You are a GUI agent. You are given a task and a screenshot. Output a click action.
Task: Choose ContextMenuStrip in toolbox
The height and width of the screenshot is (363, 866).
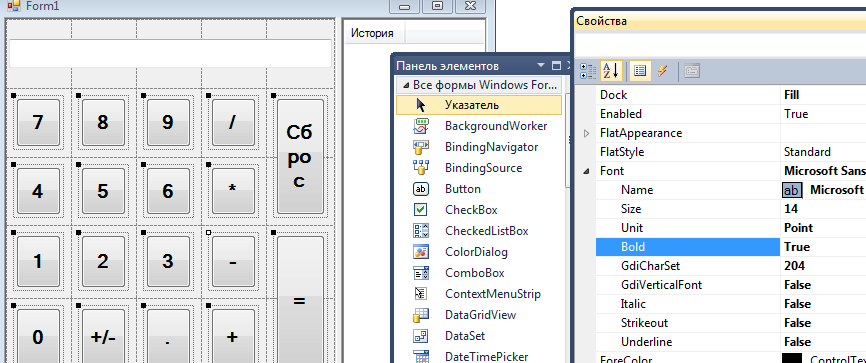479,294
